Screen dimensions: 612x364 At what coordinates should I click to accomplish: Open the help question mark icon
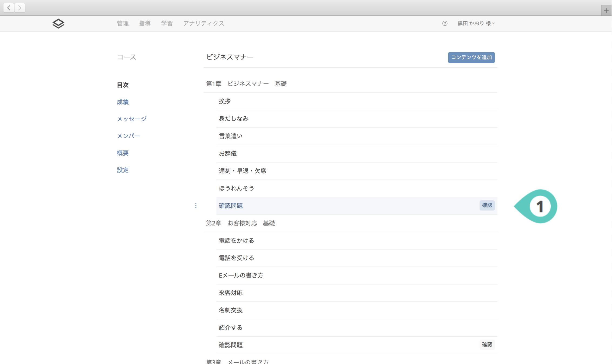[x=445, y=23]
